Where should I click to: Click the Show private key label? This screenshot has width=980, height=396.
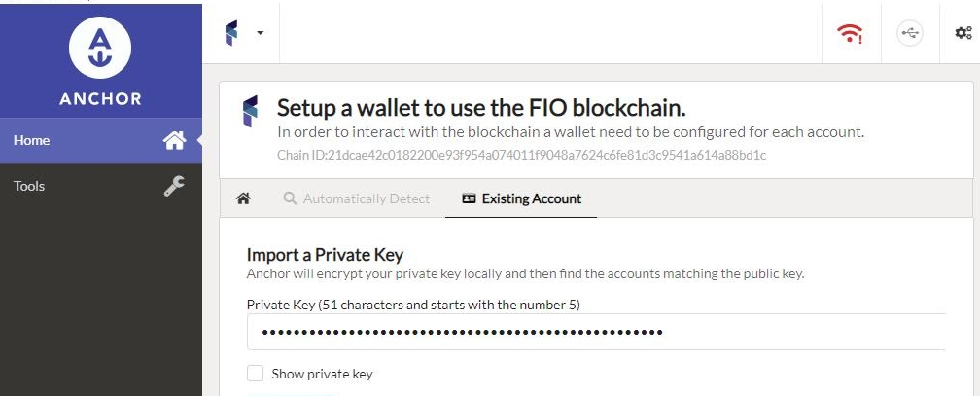pyautogui.click(x=322, y=374)
